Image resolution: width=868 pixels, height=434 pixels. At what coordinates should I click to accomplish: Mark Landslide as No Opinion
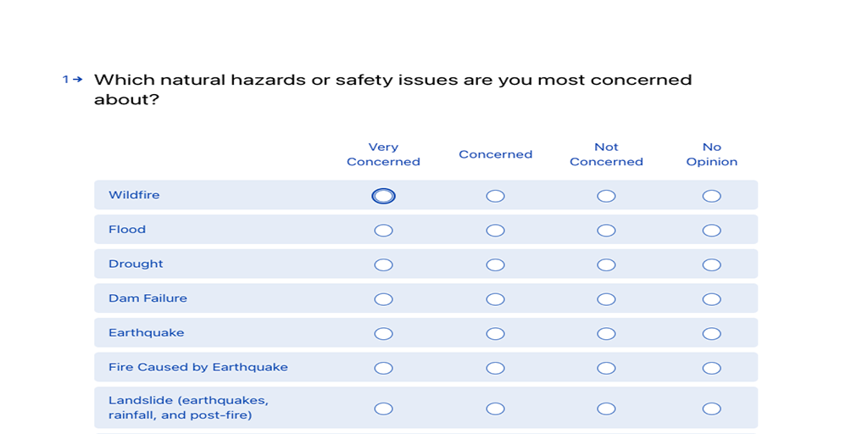pyautogui.click(x=711, y=409)
